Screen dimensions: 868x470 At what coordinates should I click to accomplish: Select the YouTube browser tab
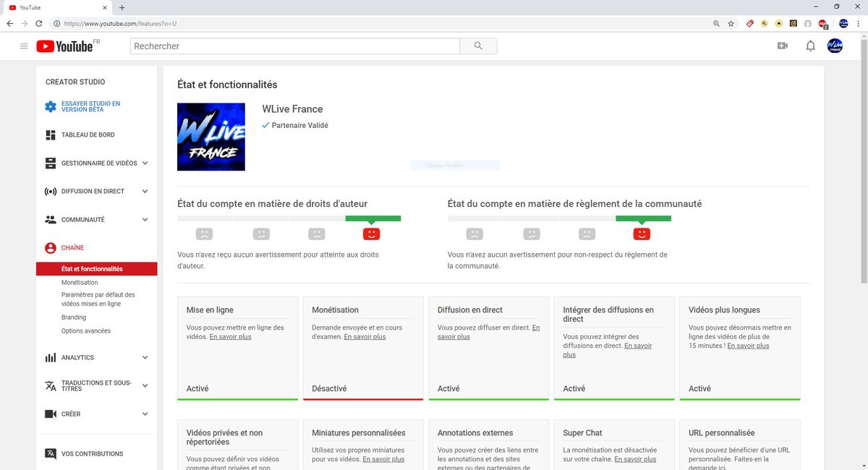click(58, 7)
